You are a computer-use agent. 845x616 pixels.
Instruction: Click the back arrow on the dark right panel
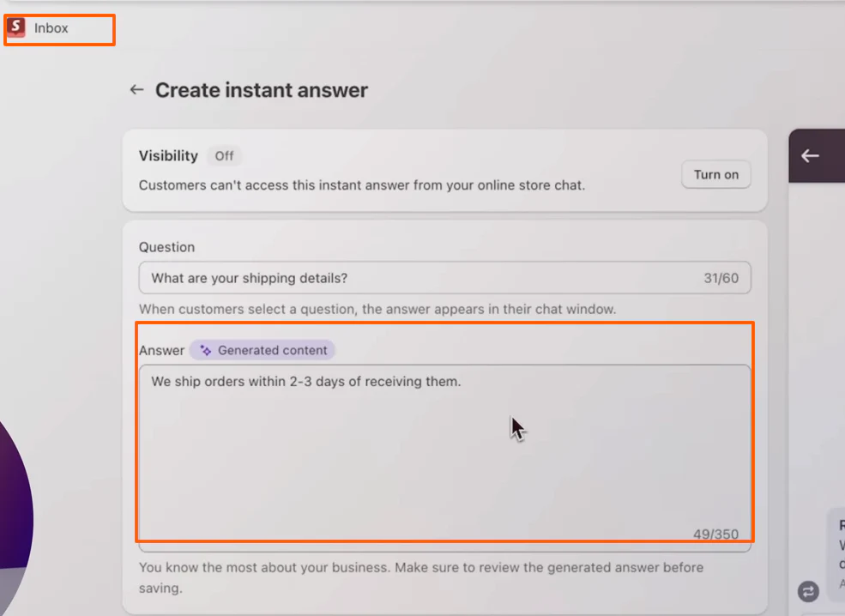click(808, 155)
